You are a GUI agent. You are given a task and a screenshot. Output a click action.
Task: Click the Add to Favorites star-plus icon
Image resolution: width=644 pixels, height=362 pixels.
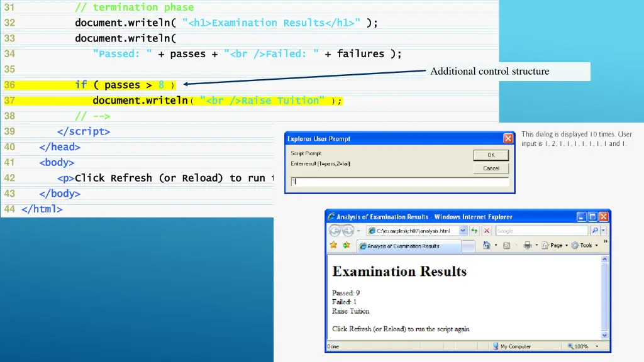coord(347,245)
